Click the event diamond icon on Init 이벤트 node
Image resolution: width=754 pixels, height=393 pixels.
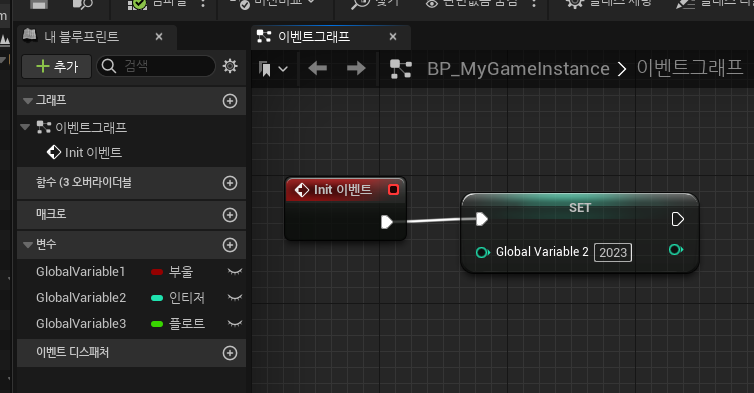click(x=302, y=190)
